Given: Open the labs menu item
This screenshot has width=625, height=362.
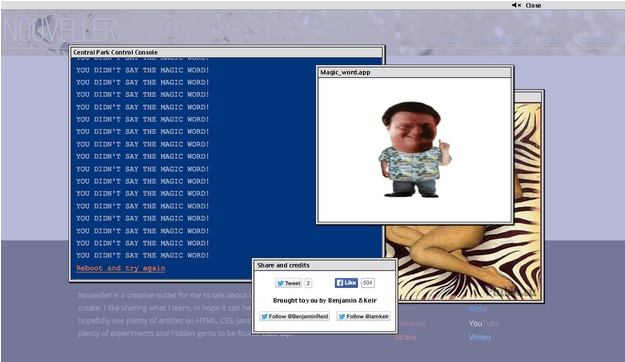Looking at the screenshot, I should pyautogui.click(x=550, y=39).
